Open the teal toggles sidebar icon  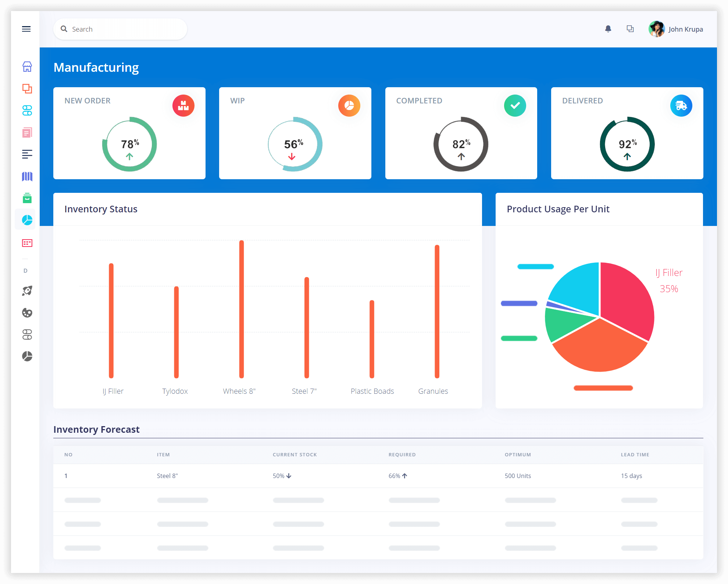[27, 110]
